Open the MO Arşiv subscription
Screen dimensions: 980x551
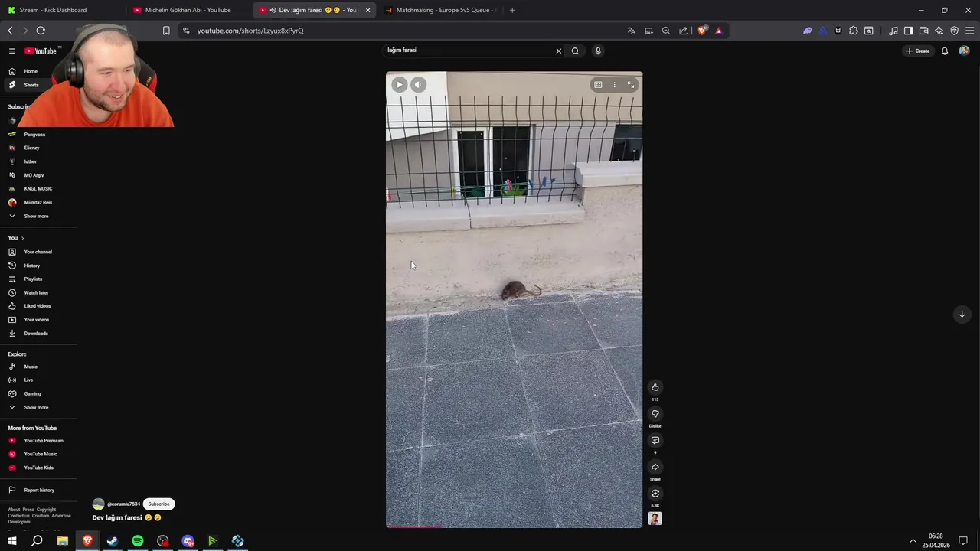coord(34,175)
